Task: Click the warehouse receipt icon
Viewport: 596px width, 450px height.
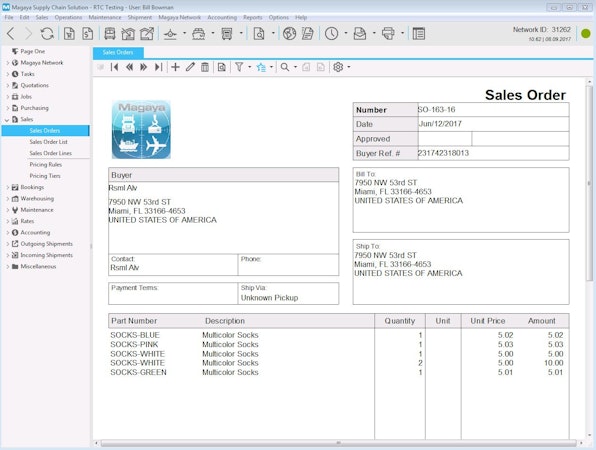Action: pyautogui.click(x=128, y=34)
